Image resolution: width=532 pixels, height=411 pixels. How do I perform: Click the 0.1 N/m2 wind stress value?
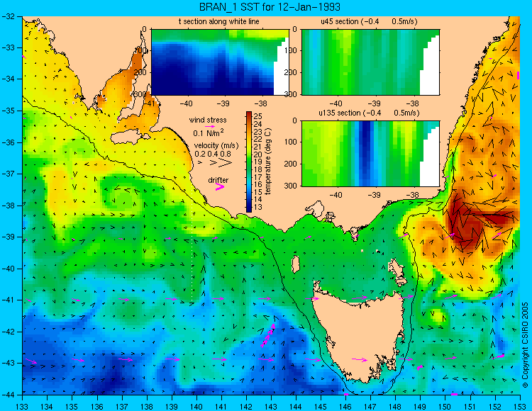209,133
